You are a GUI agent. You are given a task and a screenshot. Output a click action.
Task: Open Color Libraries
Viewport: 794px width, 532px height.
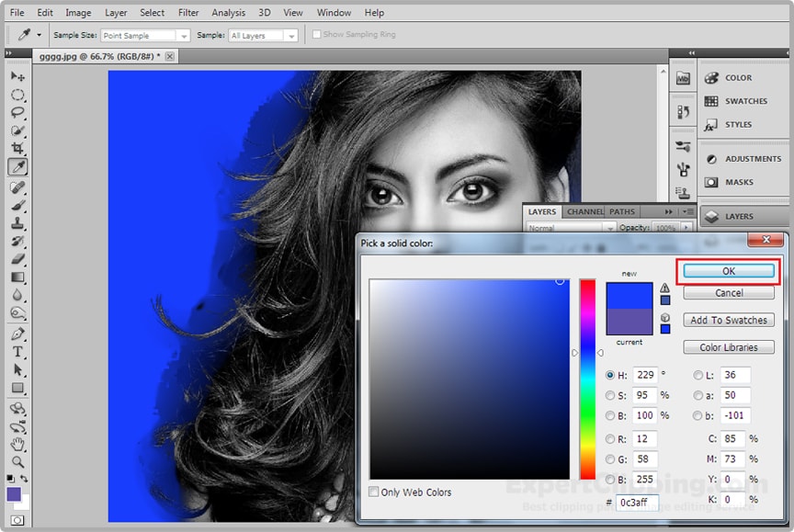729,346
